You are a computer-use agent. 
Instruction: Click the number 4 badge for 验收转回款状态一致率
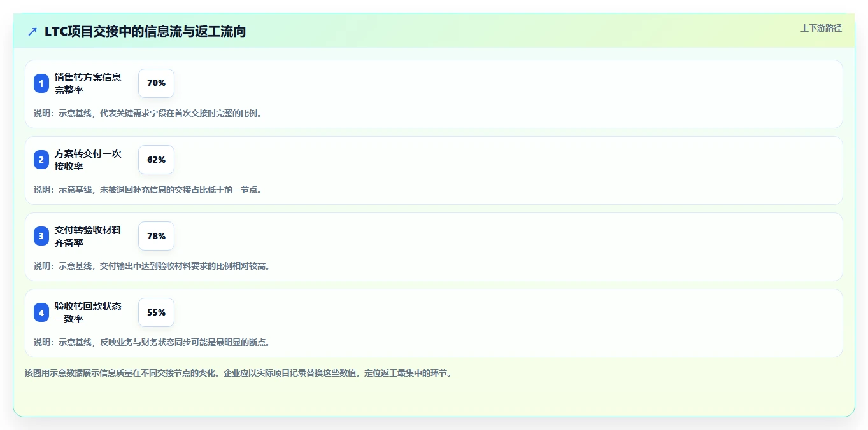[41, 312]
